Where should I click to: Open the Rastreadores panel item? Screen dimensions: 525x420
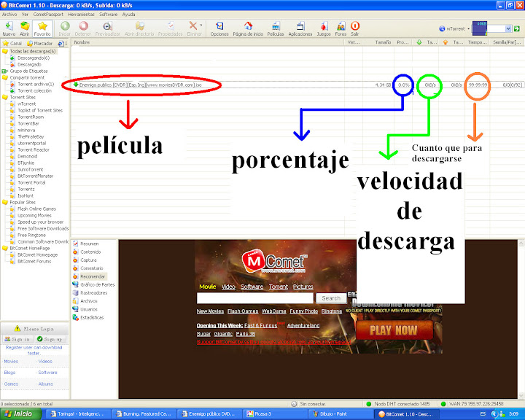(90, 292)
